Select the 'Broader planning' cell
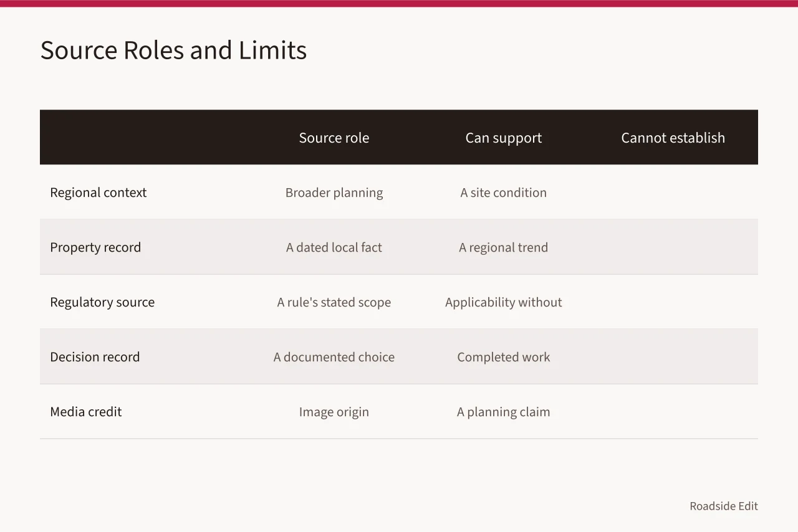The image size is (798, 532). 334,192
